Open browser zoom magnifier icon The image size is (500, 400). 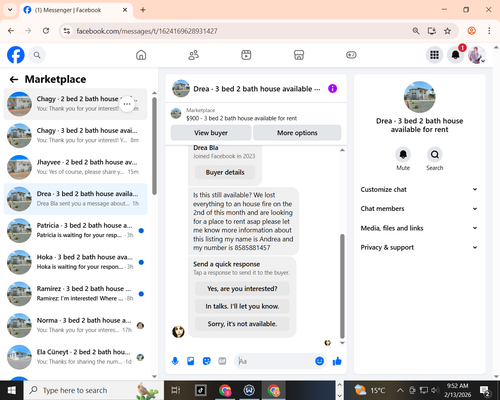click(416, 31)
